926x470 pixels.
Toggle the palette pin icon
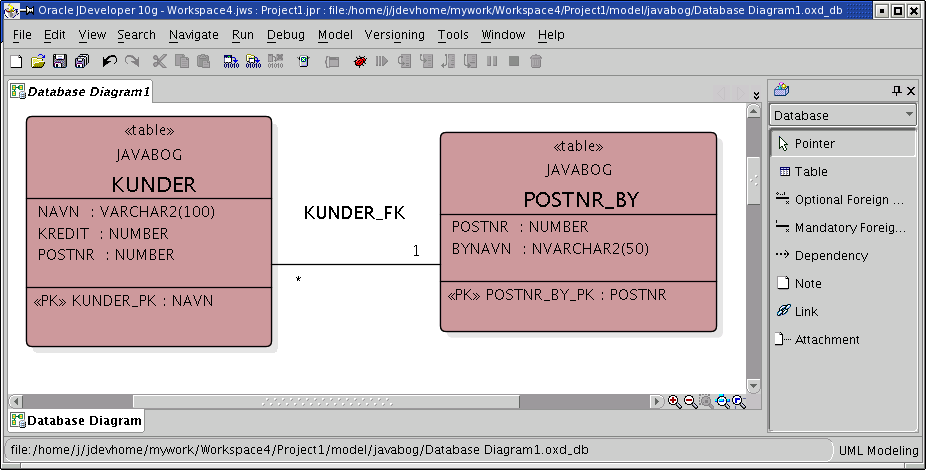[897, 91]
